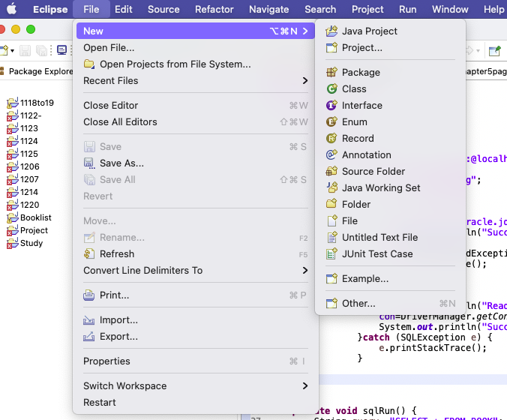Click the Import icon in File menu
This screenshot has height=420, width=507.
click(89, 319)
